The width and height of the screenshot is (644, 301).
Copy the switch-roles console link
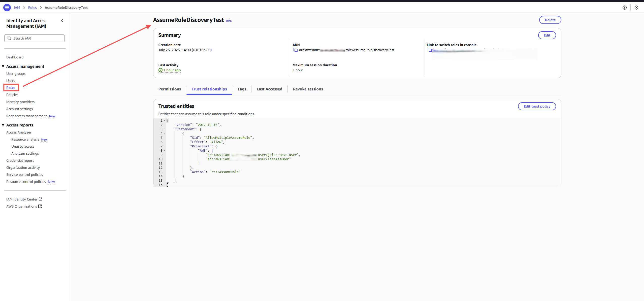[429, 50]
